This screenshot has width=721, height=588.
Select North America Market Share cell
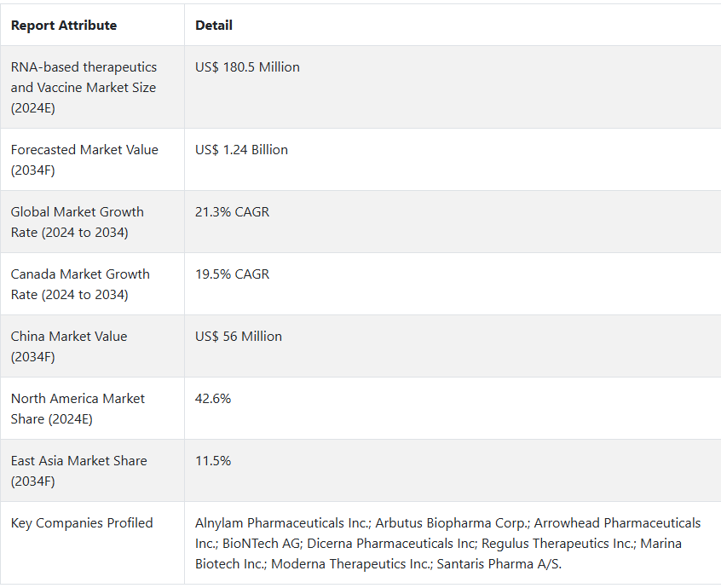(78, 408)
